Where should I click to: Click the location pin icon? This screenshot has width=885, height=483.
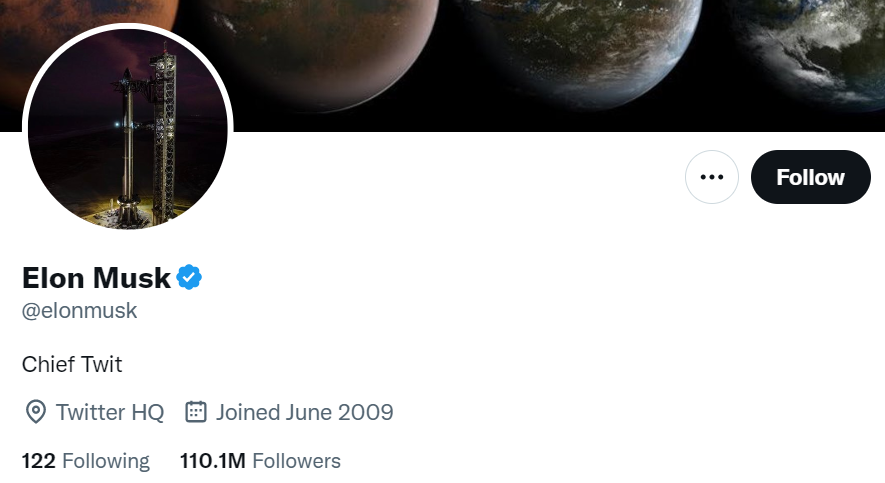[x=36, y=412]
